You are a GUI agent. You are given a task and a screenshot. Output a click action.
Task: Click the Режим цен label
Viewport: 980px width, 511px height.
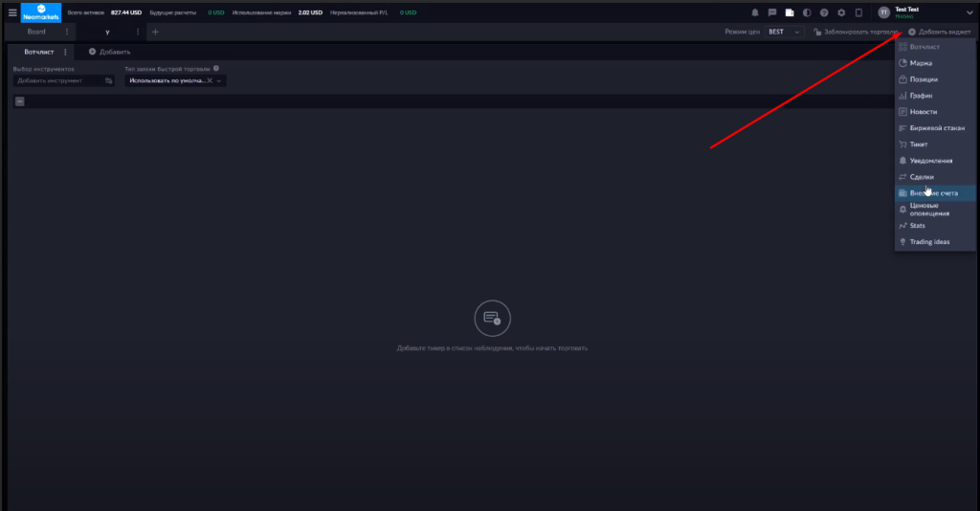point(742,32)
